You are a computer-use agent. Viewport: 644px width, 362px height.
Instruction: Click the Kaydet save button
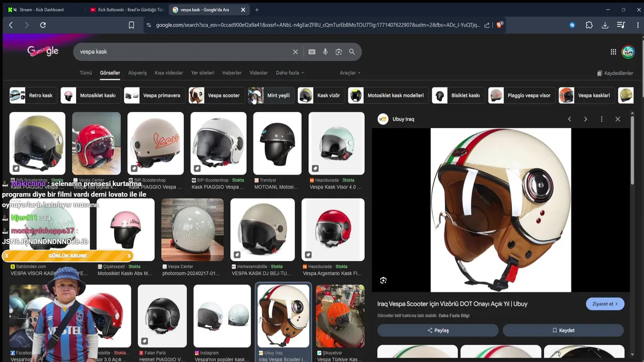563,330
